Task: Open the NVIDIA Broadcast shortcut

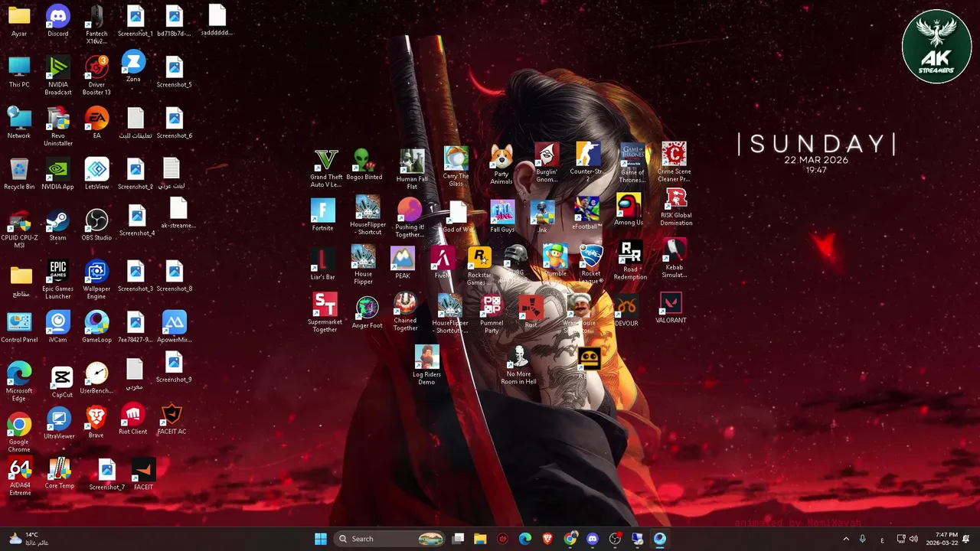Action: click(57, 75)
